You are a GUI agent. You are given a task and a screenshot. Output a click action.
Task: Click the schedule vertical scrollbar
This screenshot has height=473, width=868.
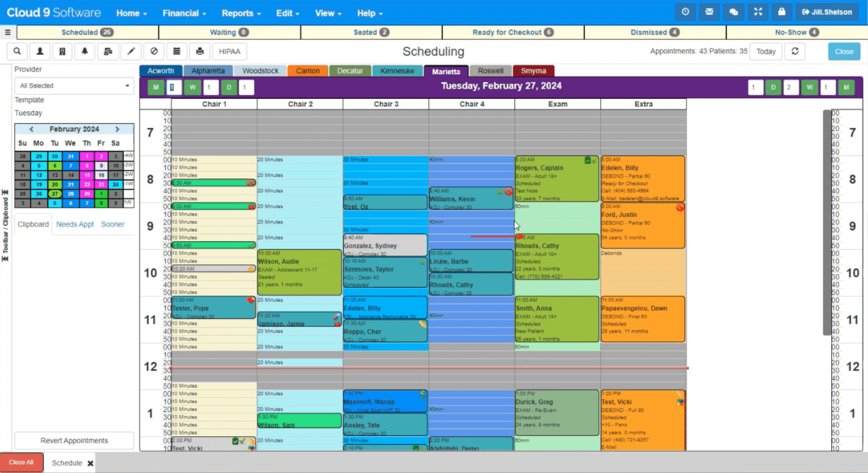click(826, 222)
